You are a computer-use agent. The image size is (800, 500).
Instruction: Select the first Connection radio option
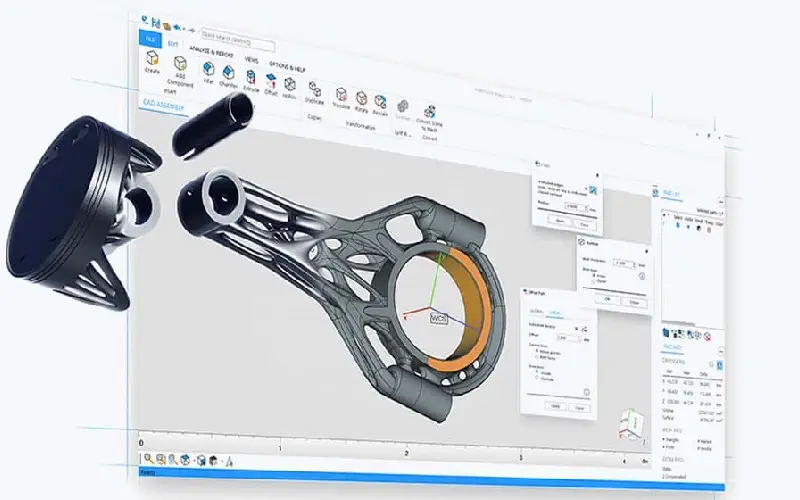(537, 352)
